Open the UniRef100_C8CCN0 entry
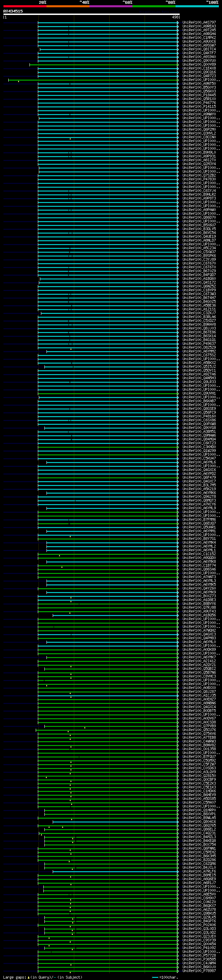This screenshot has width=222, height=980. click(x=199, y=137)
